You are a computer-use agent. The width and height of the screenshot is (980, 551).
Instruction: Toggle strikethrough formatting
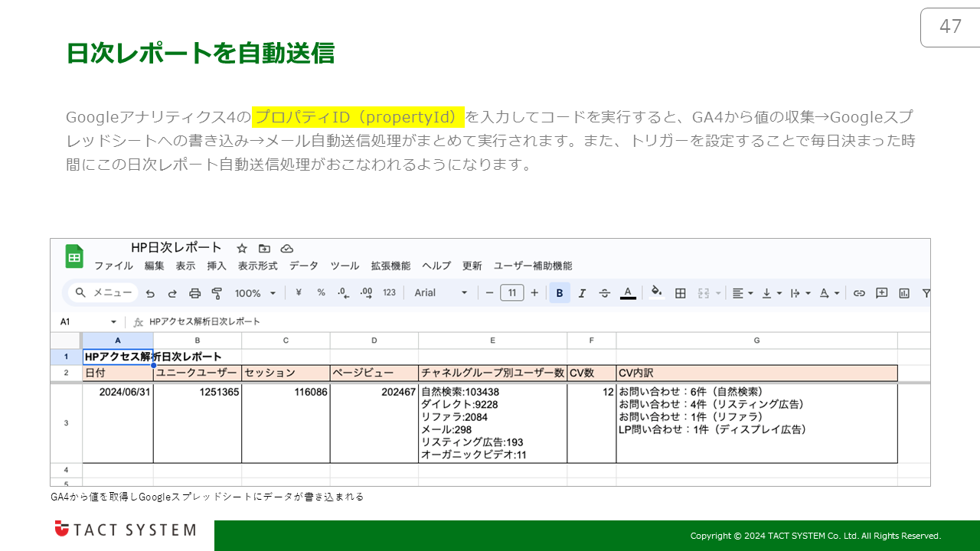(605, 292)
